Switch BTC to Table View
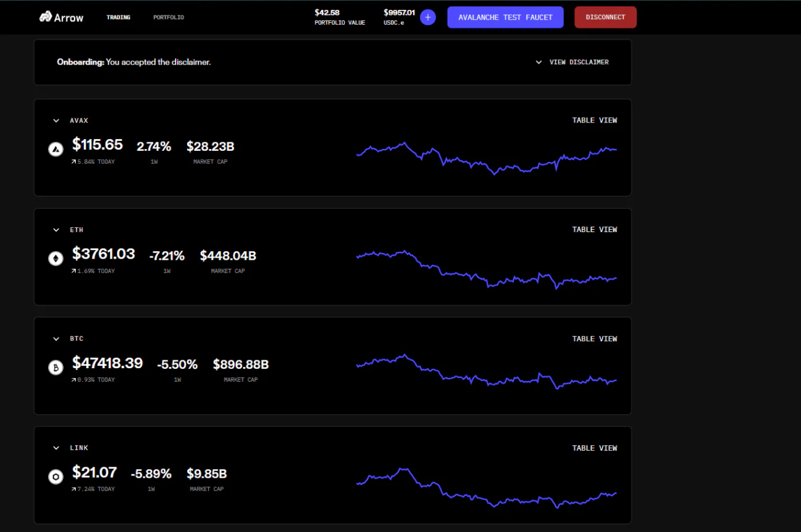This screenshot has width=801, height=532. point(594,339)
